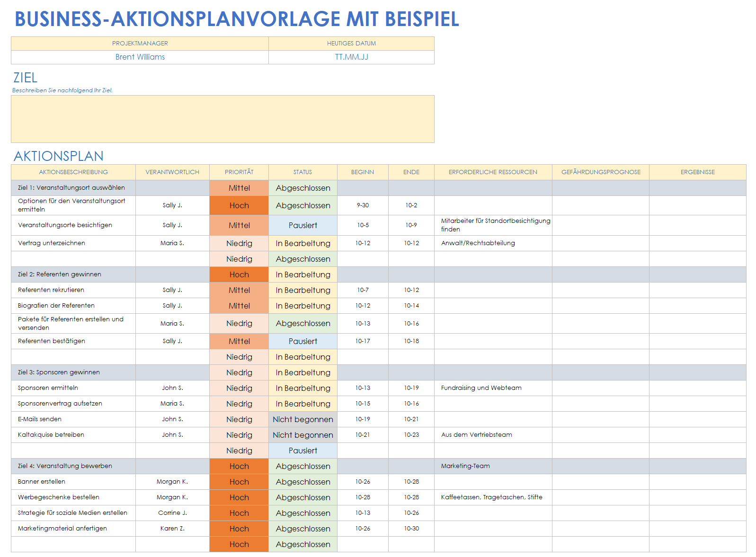Select Nicht begonnen status of Kaltakquise betreiben

pyautogui.click(x=303, y=435)
